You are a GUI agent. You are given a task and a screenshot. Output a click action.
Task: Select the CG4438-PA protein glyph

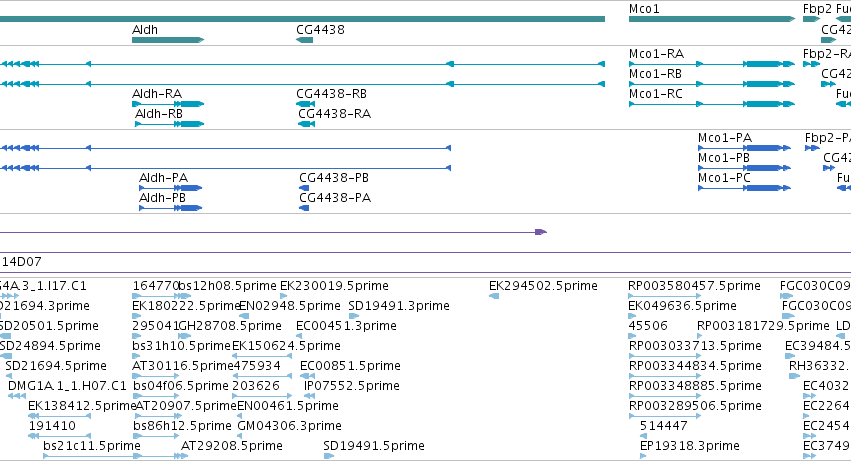[304, 208]
